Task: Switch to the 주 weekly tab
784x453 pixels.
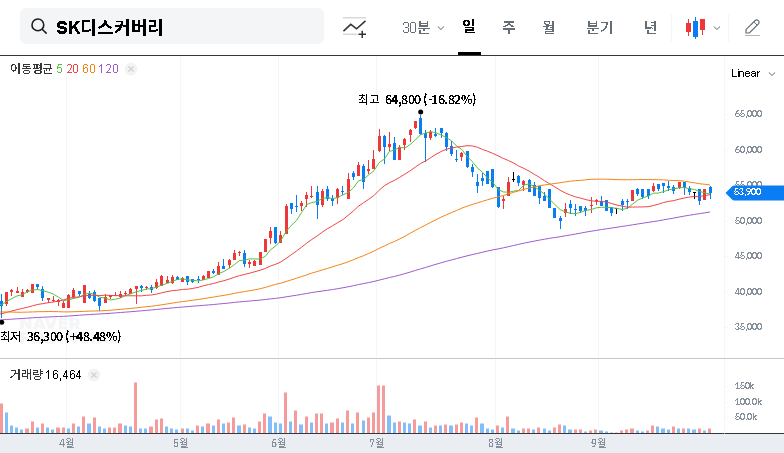Action: (x=508, y=27)
